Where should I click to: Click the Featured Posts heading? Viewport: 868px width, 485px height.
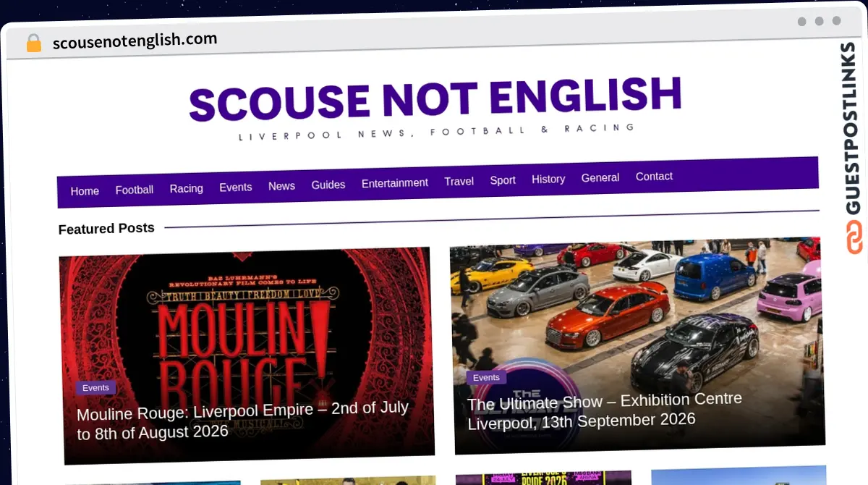[x=106, y=229]
